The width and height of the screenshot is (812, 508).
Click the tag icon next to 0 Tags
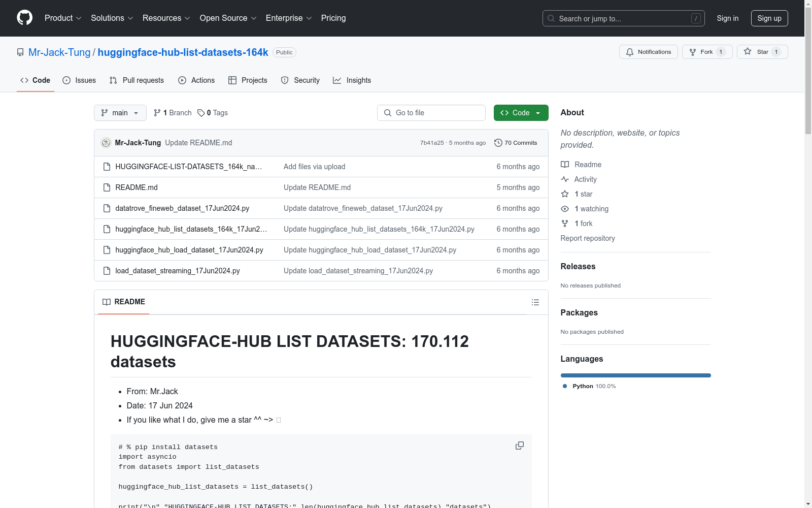tap(201, 113)
